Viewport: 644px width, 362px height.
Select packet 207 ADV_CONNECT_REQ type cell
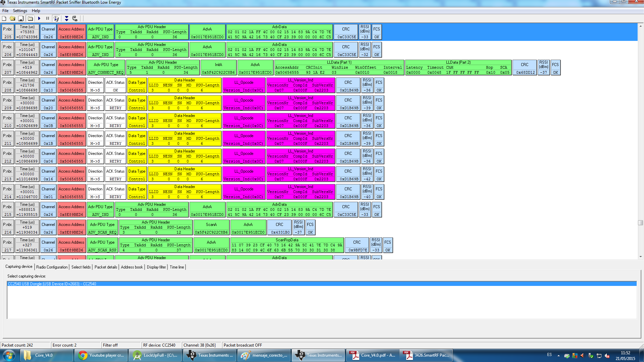tap(106, 68)
